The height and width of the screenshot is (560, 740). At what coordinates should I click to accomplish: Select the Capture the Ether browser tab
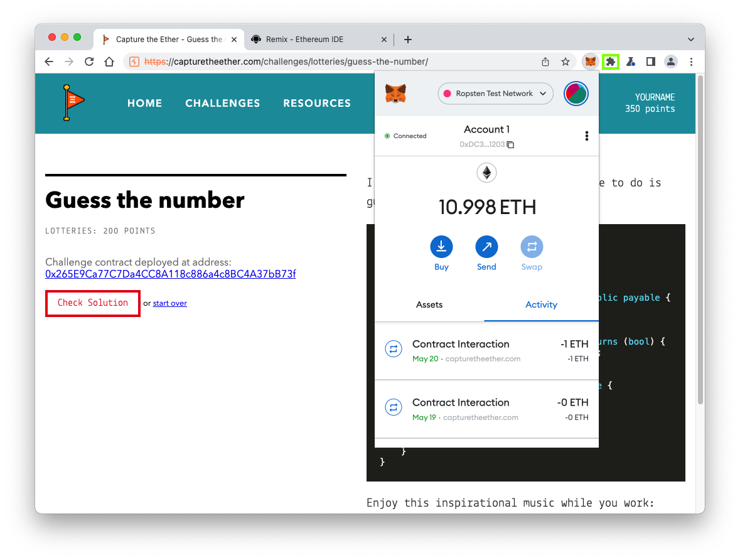point(169,40)
